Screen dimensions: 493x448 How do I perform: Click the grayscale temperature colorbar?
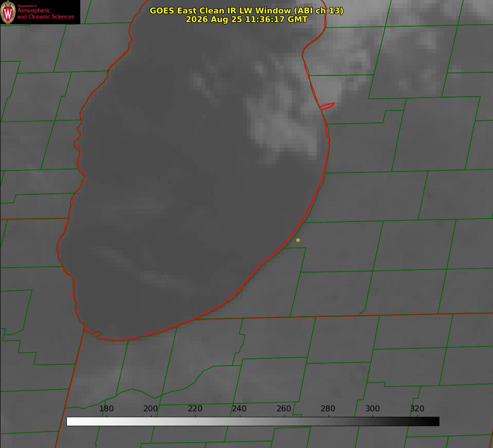253,422
